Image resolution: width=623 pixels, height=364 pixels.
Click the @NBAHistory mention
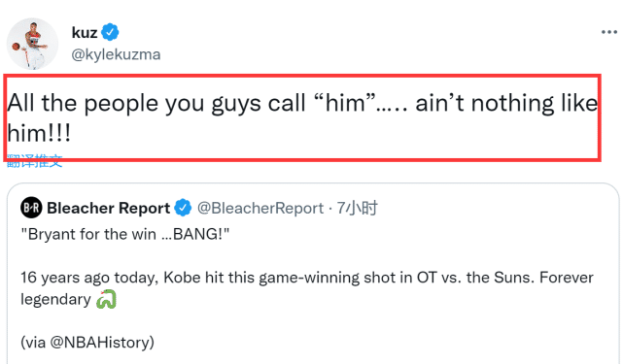pos(100,343)
